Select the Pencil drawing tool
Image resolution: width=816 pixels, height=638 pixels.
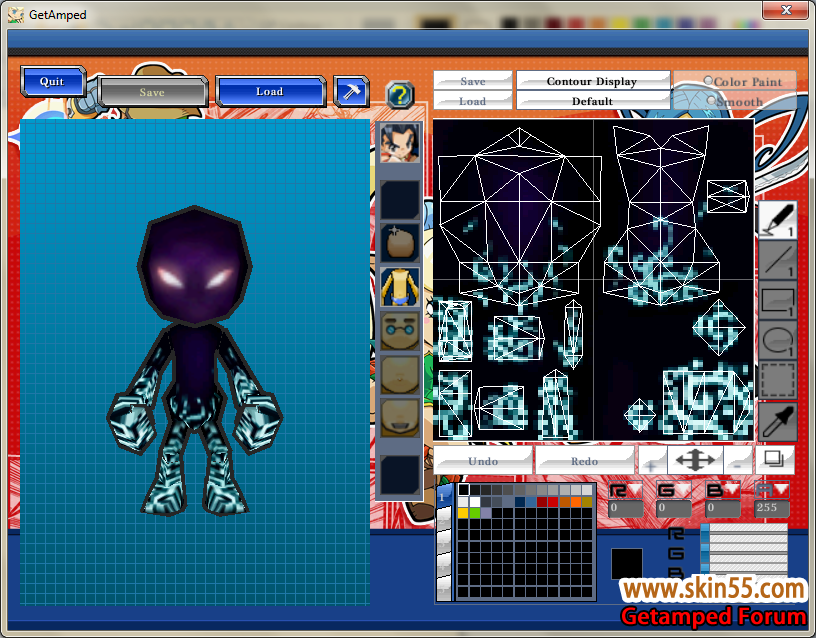[x=777, y=220]
